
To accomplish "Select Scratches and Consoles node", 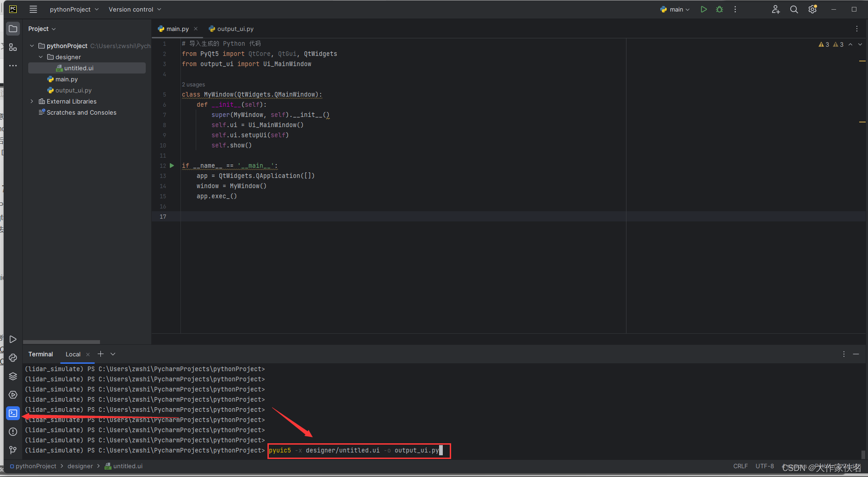I will (x=81, y=112).
